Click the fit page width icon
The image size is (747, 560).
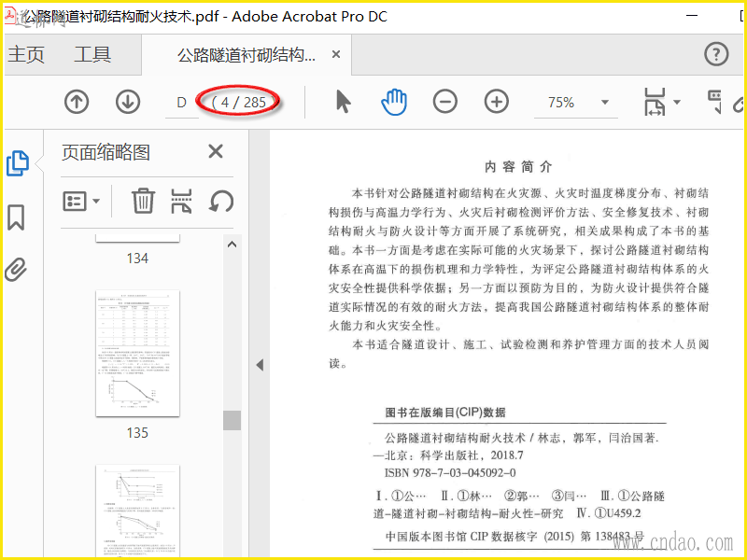[655, 102]
